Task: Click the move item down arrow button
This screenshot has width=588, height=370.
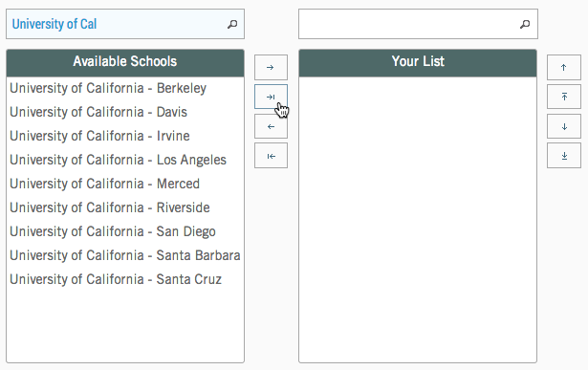Action: click(x=564, y=127)
